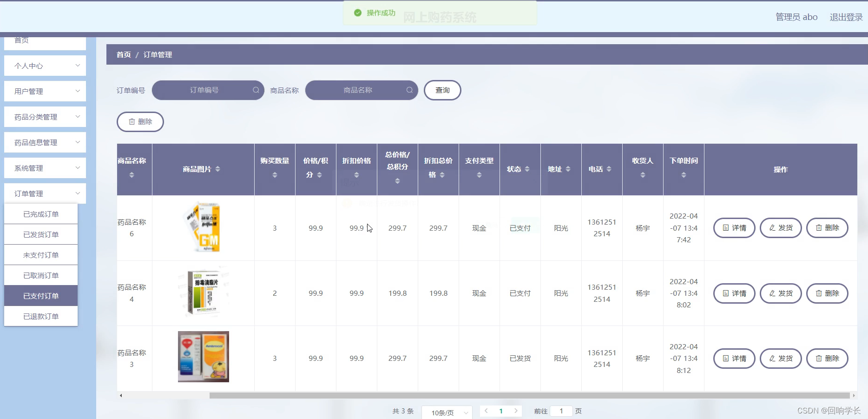Click the 发货 pen icon for 药品名称4

(x=772, y=293)
